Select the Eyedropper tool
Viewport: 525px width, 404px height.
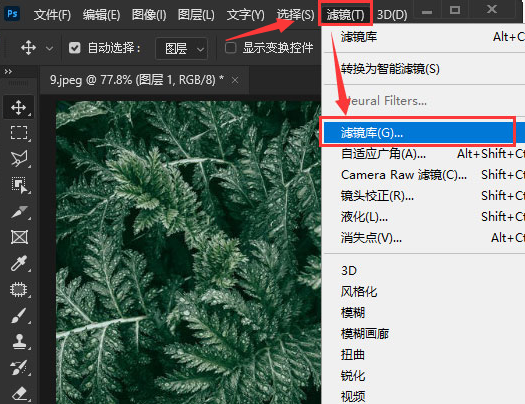(x=18, y=263)
